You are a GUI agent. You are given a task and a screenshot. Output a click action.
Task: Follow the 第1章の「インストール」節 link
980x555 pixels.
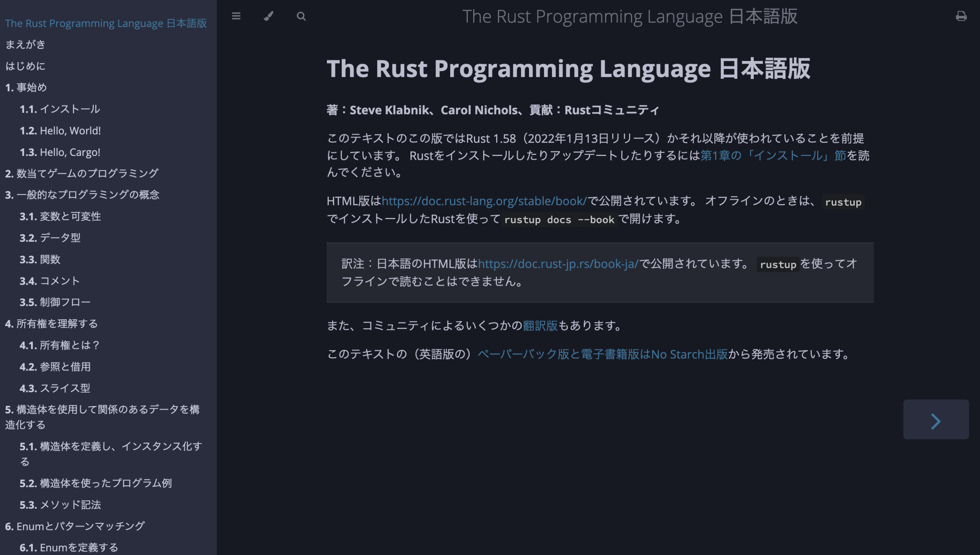tap(773, 156)
